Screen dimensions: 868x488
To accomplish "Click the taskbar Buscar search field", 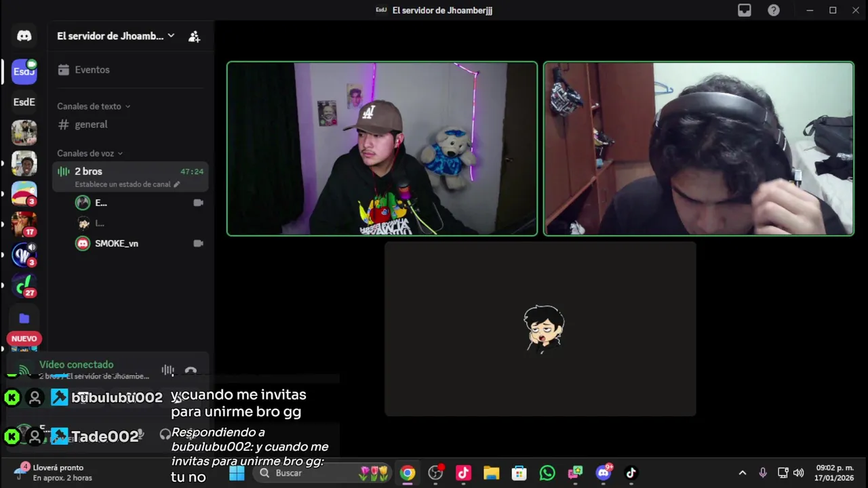I will click(x=322, y=472).
